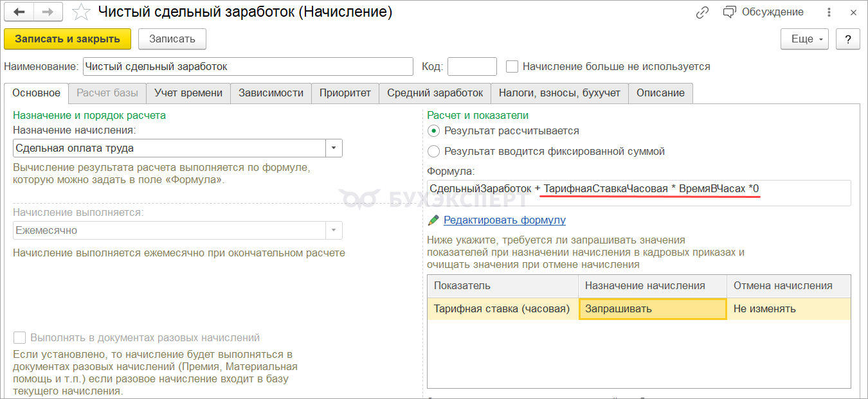Add to favorites with the star icon
This screenshot has height=399, width=868.
click(x=81, y=12)
